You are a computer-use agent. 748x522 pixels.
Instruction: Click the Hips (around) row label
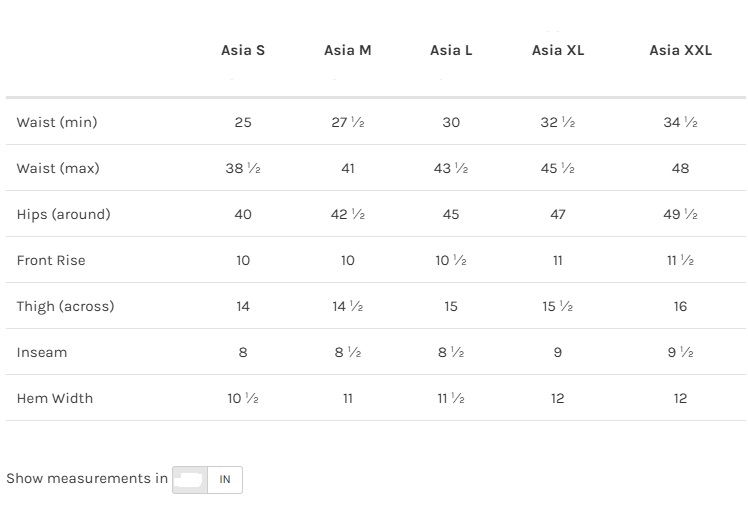click(63, 214)
